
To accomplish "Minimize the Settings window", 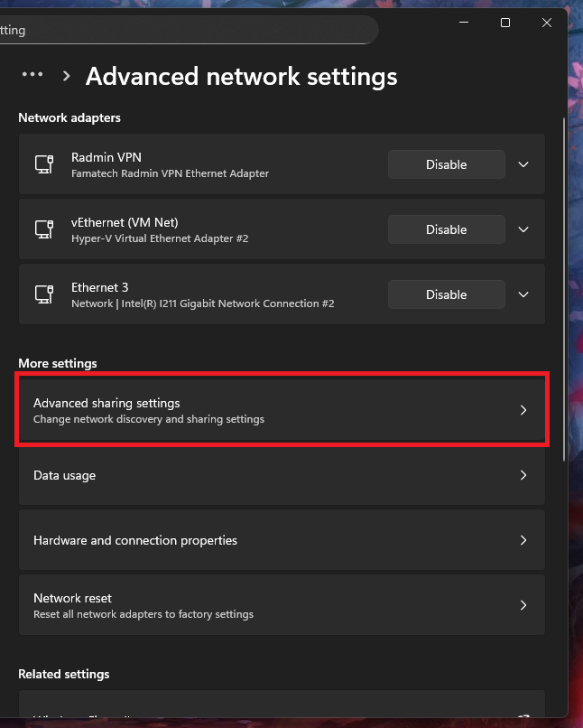I will (463, 23).
